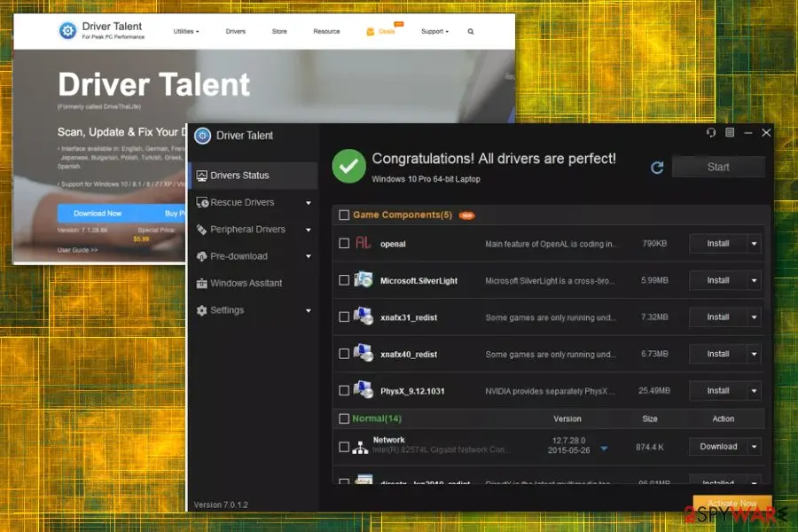Install the PhysX_9.12.1031 component
Viewport: 798px width, 532px height.
pyautogui.click(x=718, y=391)
